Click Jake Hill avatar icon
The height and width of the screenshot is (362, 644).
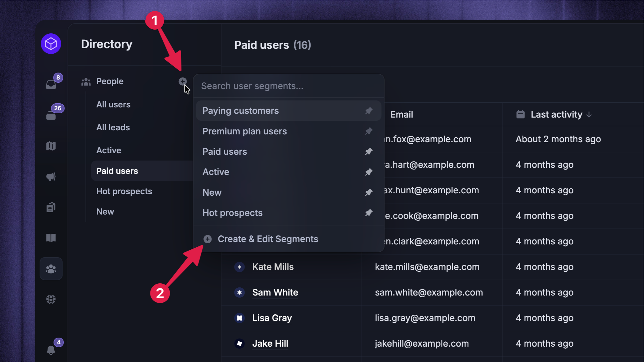239,343
